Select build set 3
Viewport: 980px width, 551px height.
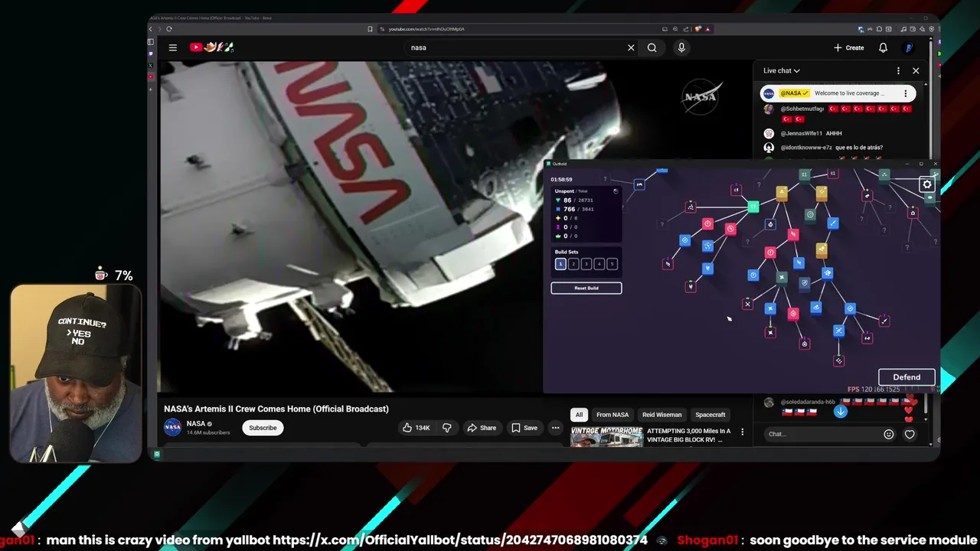pyautogui.click(x=586, y=264)
